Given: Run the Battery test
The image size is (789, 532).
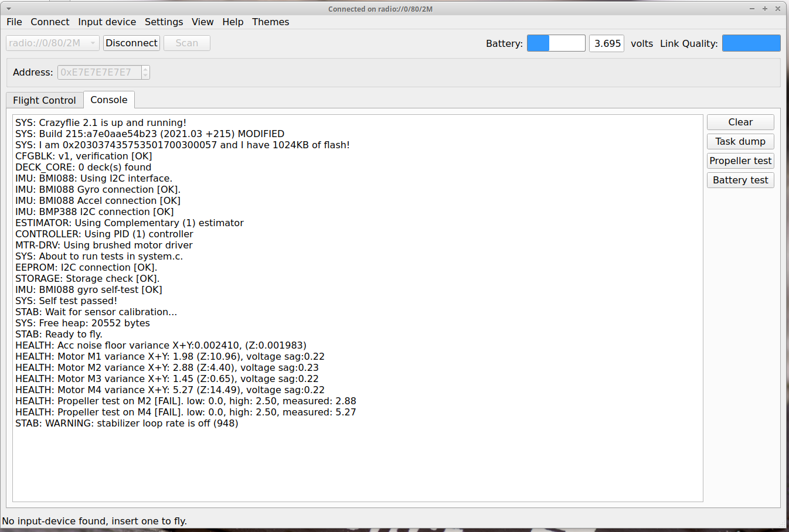Looking at the screenshot, I should [740, 180].
